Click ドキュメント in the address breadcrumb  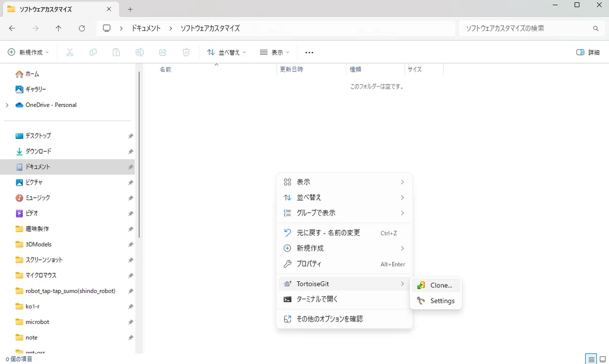point(146,28)
